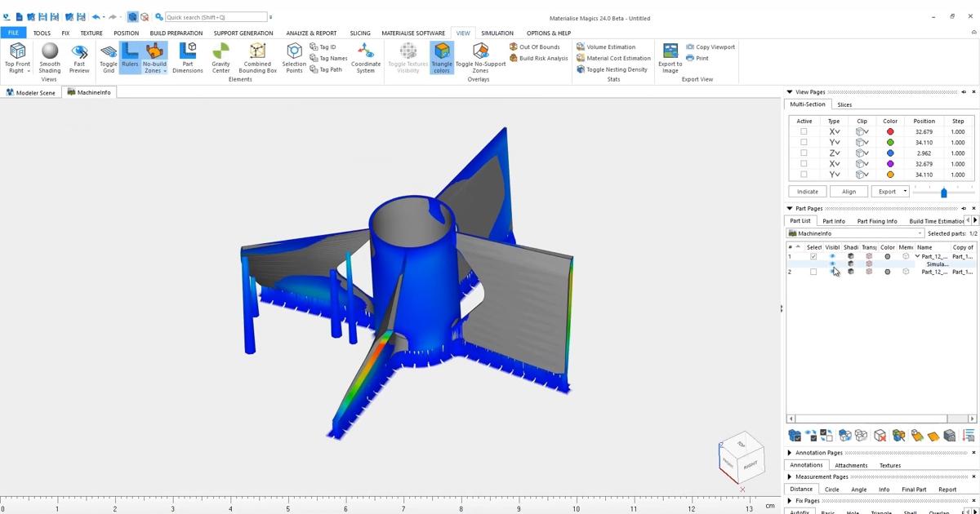Open the SUPPORT GENERATION ribbon tab
Viewport: 980px width, 514px height.
[243, 33]
